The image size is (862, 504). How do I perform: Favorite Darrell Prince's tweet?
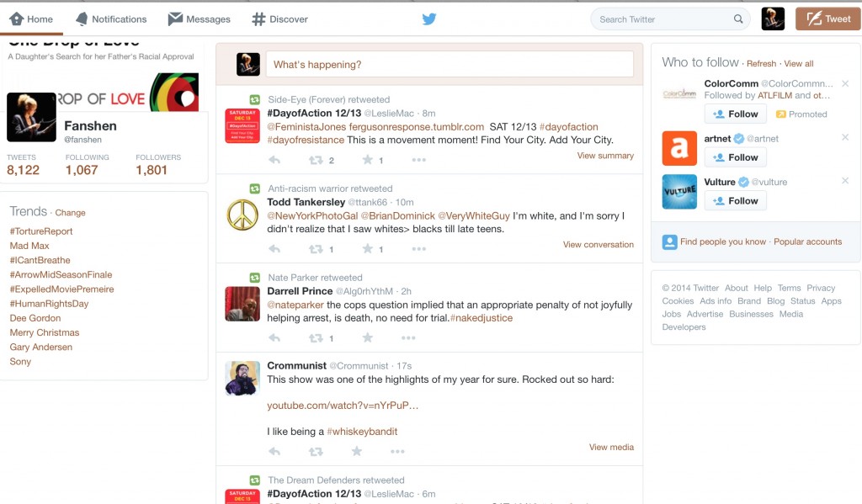click(x=367, y=337)
